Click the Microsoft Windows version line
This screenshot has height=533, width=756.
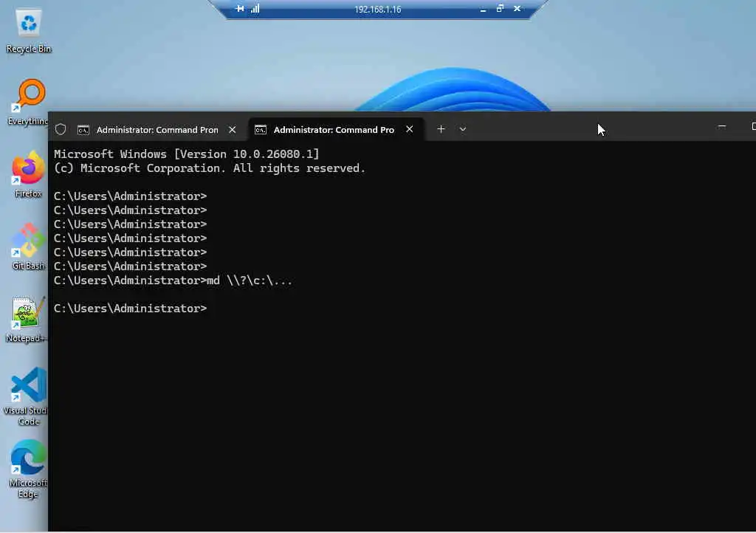[x=187, y=154]
